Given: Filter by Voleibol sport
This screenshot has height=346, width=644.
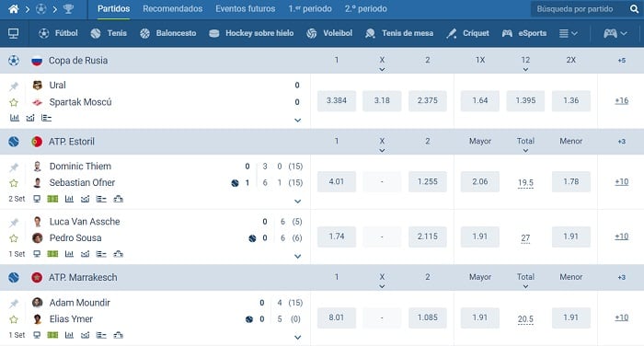Looking at the screenshot, I should tap(329, 33).
